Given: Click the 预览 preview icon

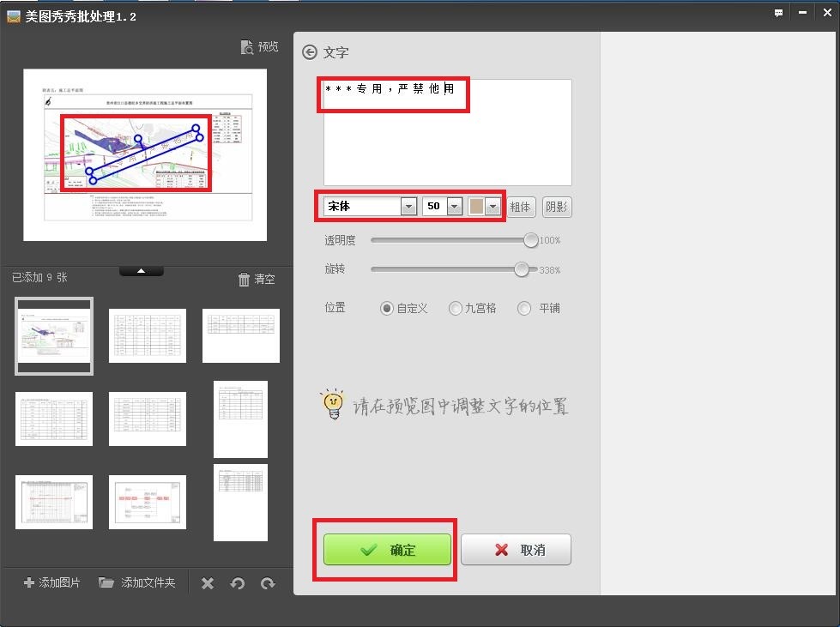Looking at the screenshot, I should [247, 47].
